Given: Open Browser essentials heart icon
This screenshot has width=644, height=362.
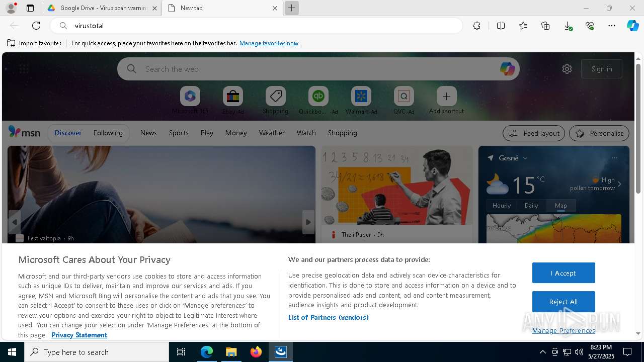Looking at the screenshot, I should pyautogui.click(x=590, y=26).
